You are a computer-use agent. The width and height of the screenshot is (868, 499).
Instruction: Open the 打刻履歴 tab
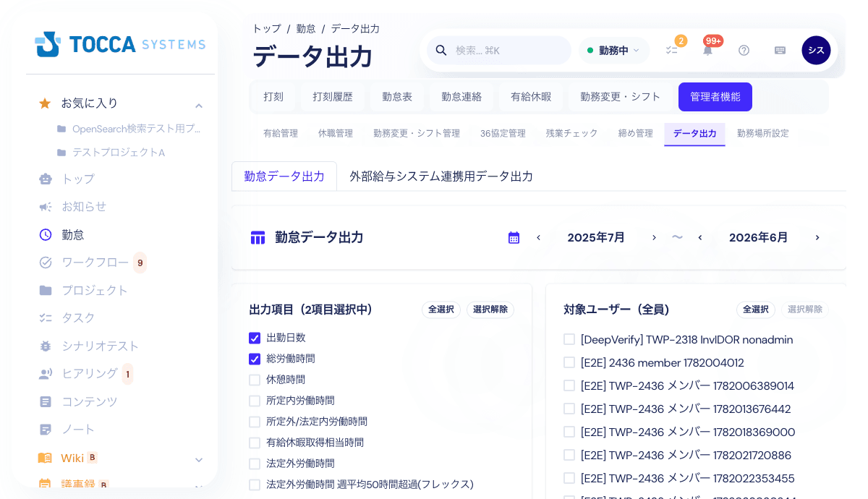click(x=333, y=97)
